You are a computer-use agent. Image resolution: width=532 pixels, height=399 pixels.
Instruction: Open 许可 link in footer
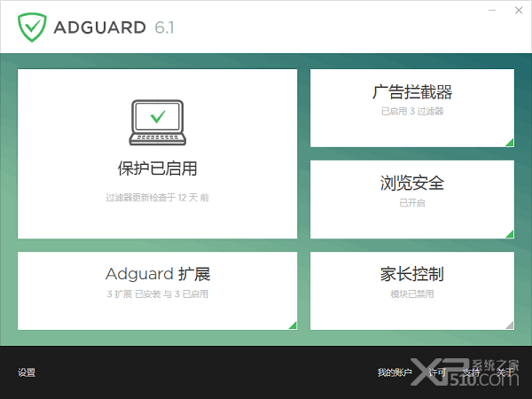(x=437, y=372)
